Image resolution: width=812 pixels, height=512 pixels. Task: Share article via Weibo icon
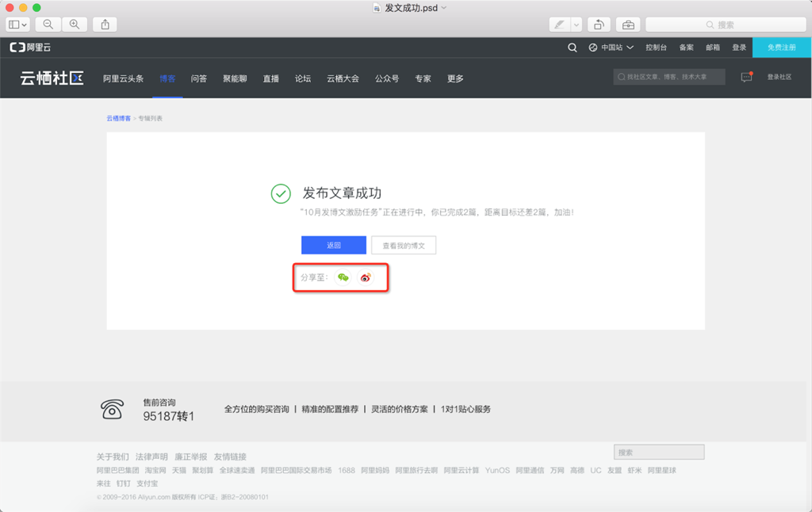366,277
